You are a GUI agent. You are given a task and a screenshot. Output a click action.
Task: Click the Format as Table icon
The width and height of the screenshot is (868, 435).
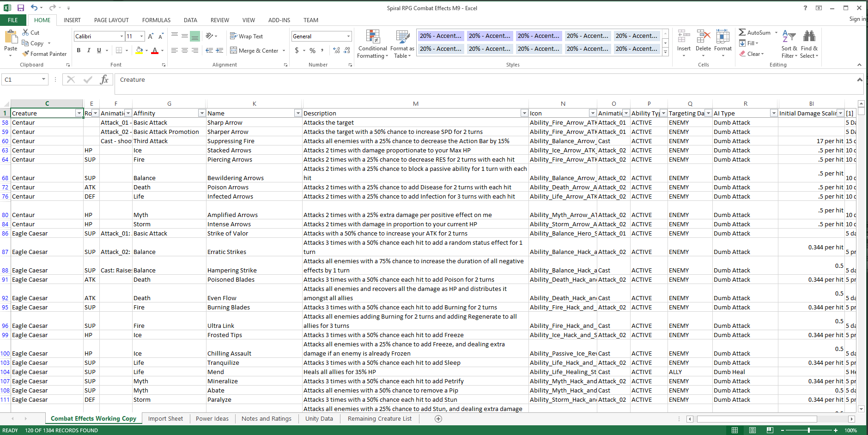[x=402, y=37]
